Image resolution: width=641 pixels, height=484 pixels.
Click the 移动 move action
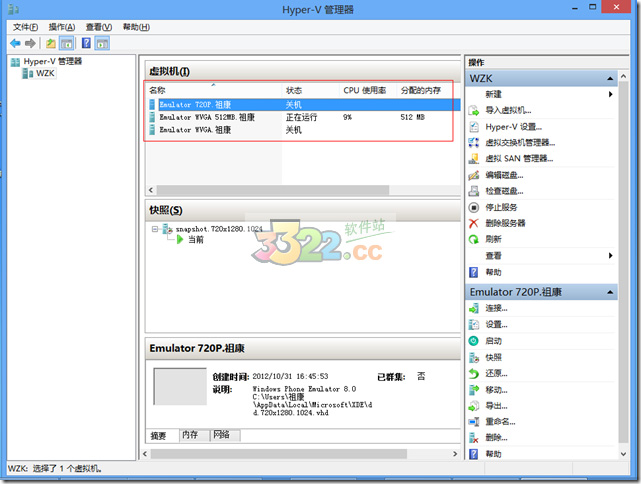tap(496, 390)
